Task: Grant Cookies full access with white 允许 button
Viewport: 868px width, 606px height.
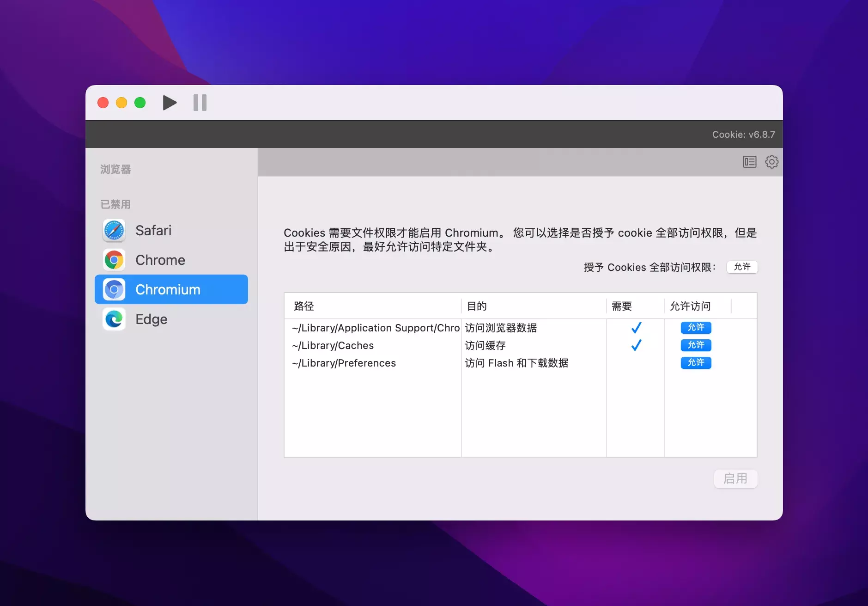Action: pyautogui.click(x=742, y=267)
